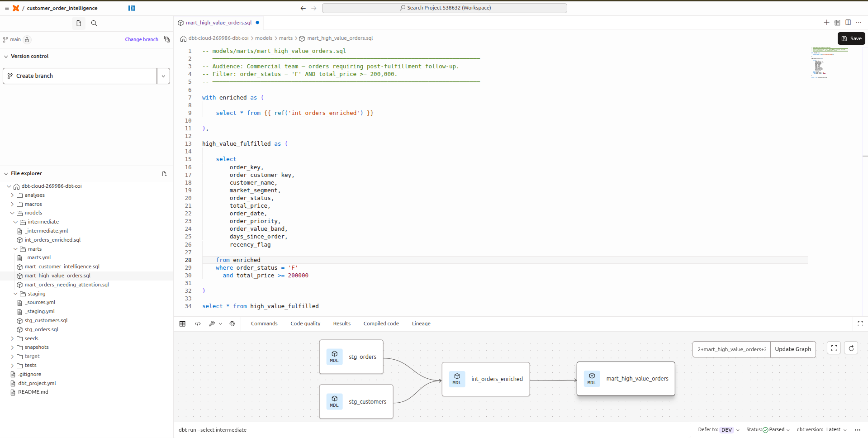The image size is (868, 438).
Task: Click the copy icon beside Change branch
Action: point(167,39)
